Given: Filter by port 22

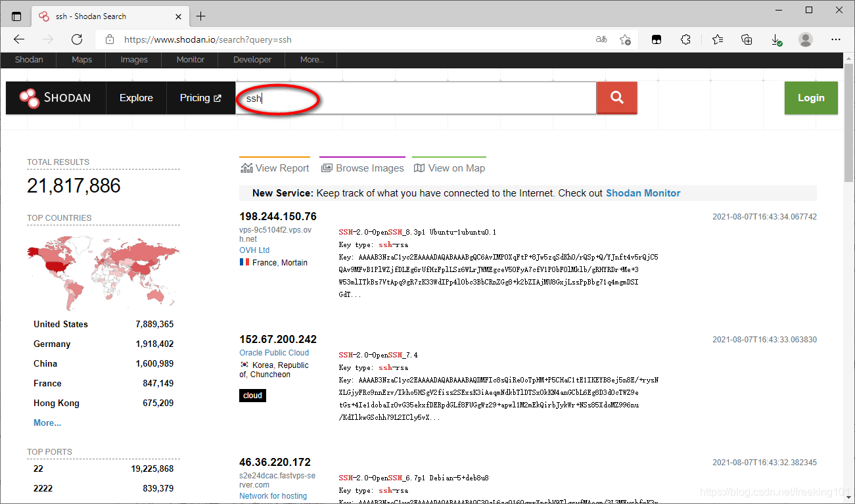Looking at the screenshot, I should tap(39, 469).
